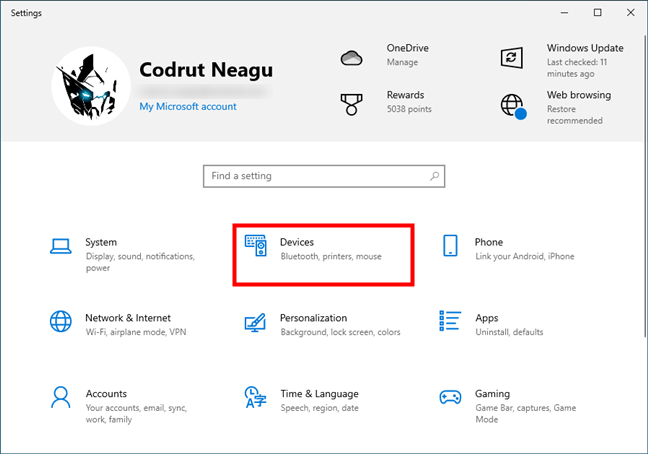Click Windows Update last checked text
This screenshot has height=454, width=648.
tap(577, 68)
